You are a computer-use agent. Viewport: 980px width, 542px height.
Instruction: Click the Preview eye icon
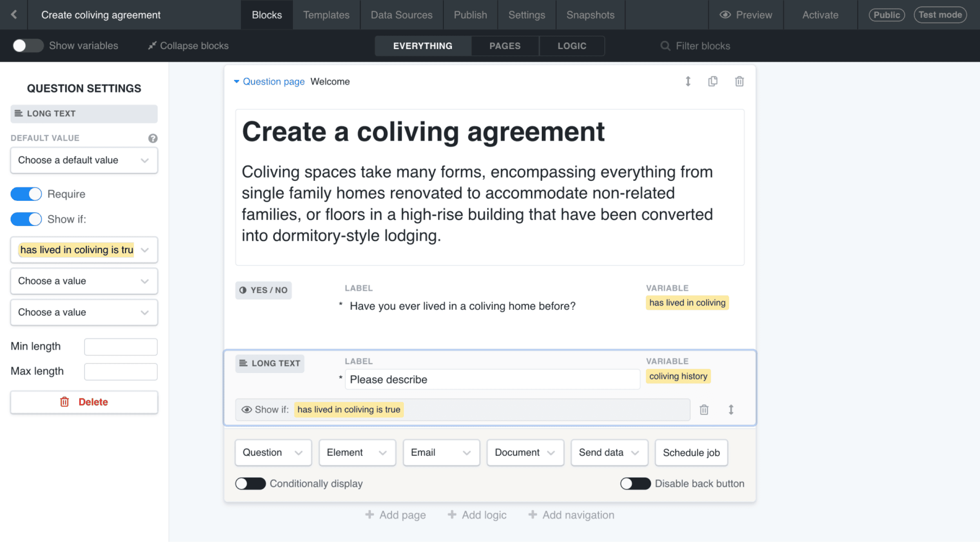click(725, 15)
